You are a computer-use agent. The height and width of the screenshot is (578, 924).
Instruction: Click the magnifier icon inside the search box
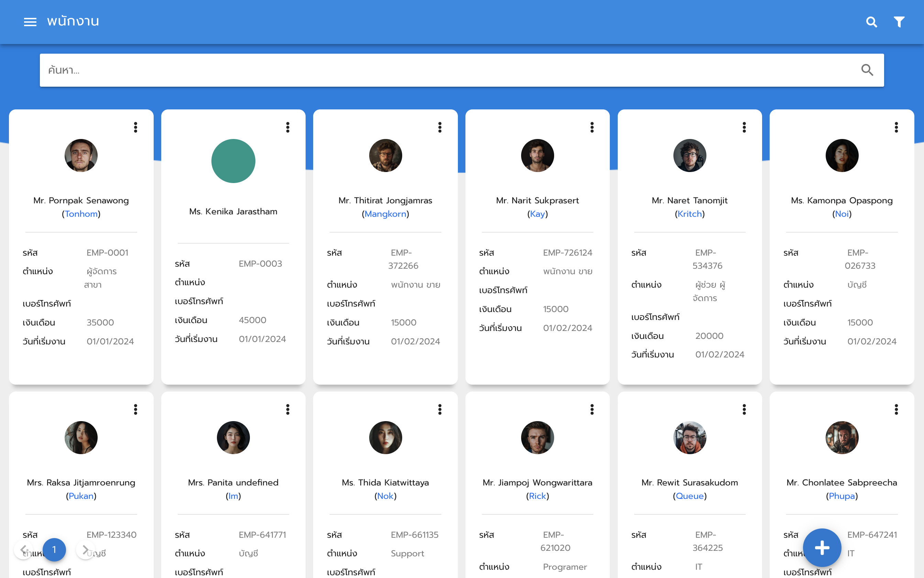point(867,70)
